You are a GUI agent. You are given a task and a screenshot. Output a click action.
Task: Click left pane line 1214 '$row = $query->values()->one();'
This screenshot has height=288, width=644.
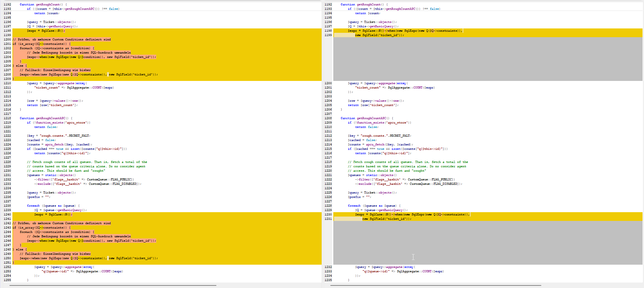[55, 101]
